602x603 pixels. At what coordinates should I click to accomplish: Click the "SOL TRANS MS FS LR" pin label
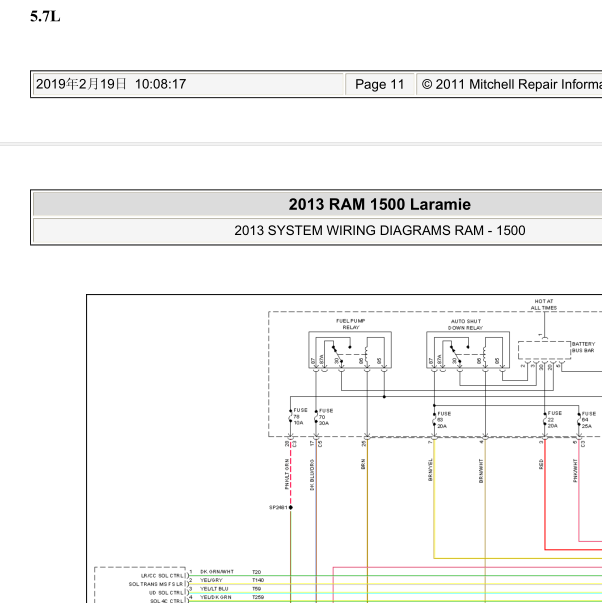(x=156, y=584)
